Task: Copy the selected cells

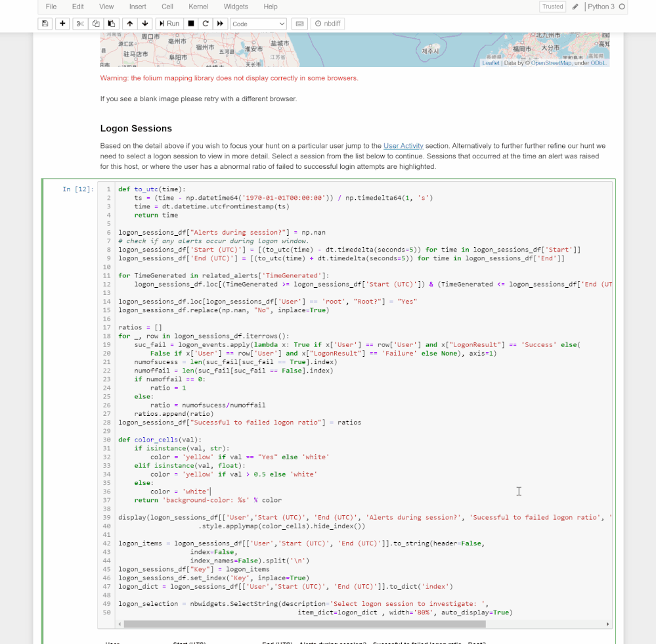Action: coord(96,24)
